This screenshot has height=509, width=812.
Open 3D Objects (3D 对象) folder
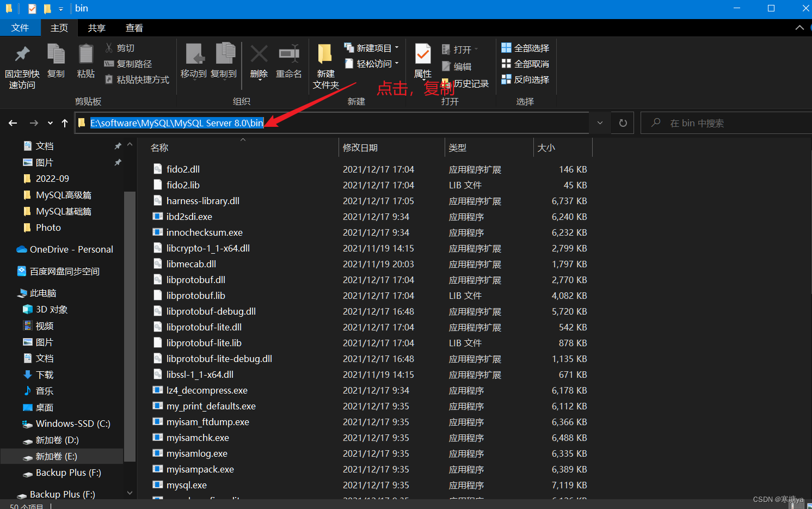point(46,309)
